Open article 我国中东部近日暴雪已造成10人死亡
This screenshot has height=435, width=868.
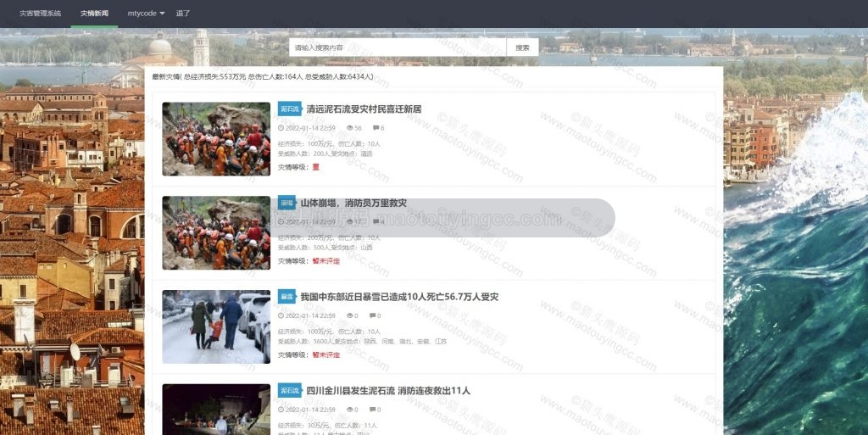(x=400, y=297)
